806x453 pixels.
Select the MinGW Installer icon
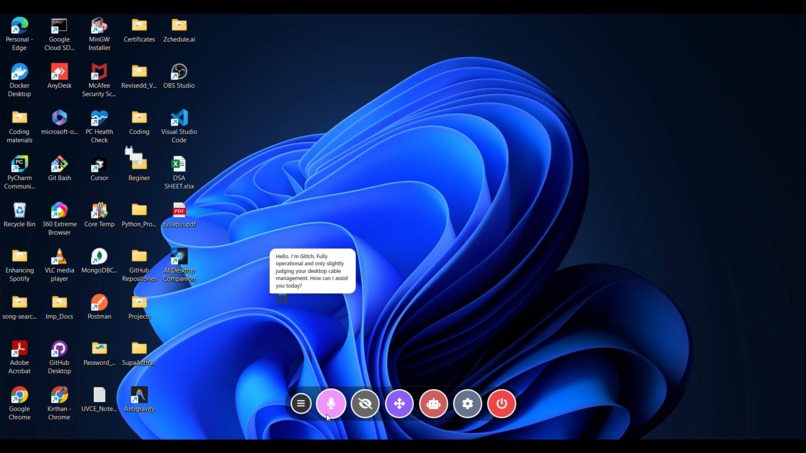click(x=99, y=34)
